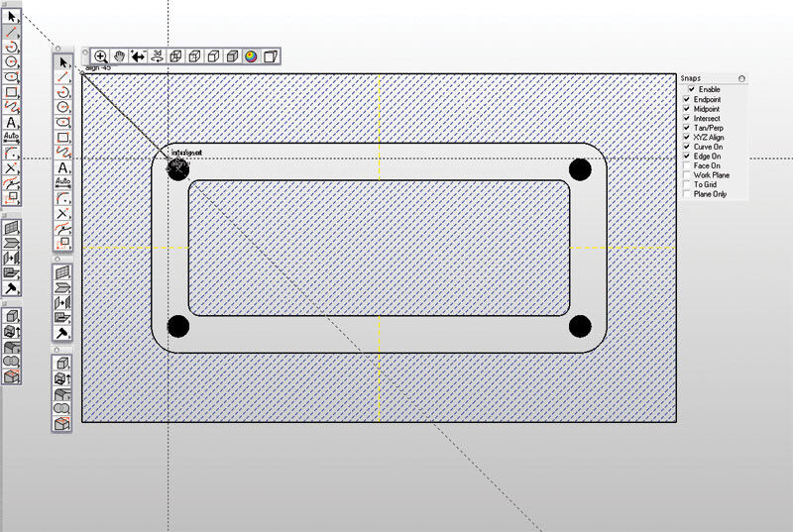Click the Snaps panel title
The width and height of the screenshot is (793, 532).
690,78
